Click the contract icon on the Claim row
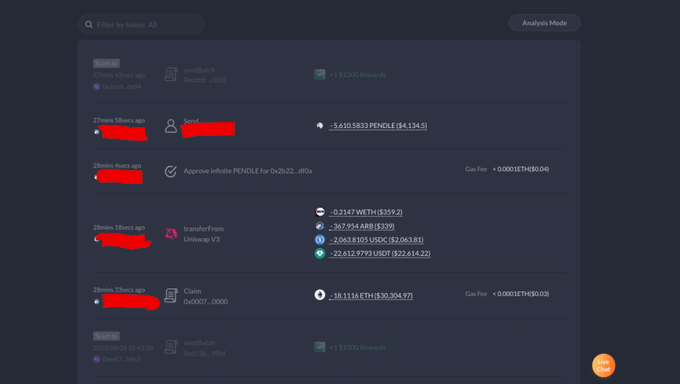 pos(171,295)
